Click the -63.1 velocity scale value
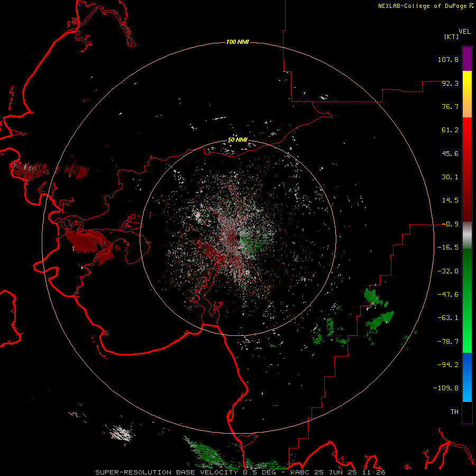This screenshot has height=476, width=476. coord(448,318)
